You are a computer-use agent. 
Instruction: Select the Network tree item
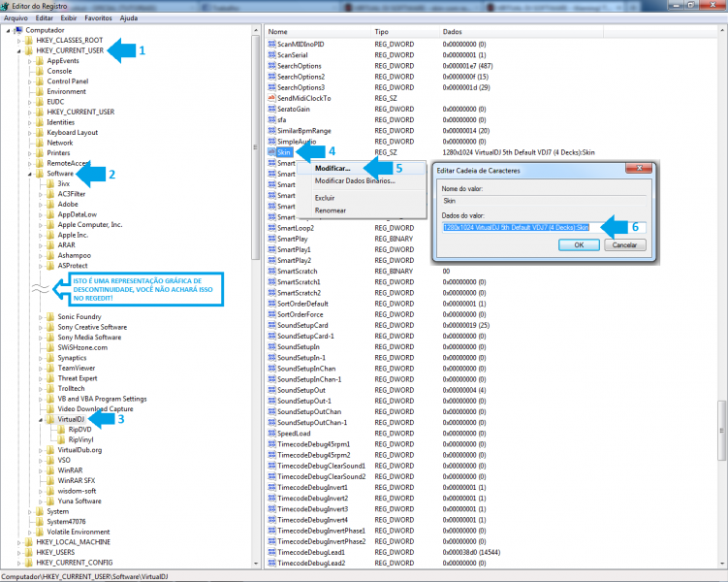click(60, 143)
